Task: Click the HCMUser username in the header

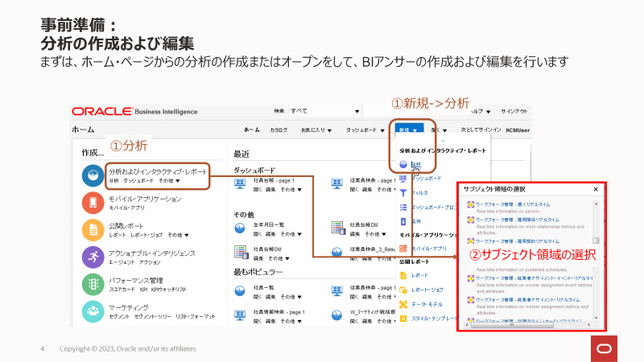Action: coord(518,130)
